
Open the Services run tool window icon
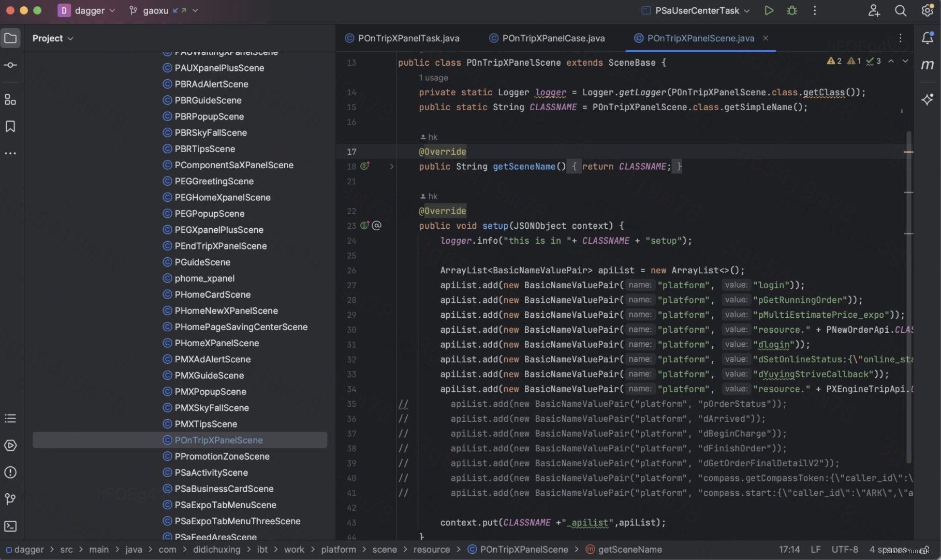[x=10, y=445]
